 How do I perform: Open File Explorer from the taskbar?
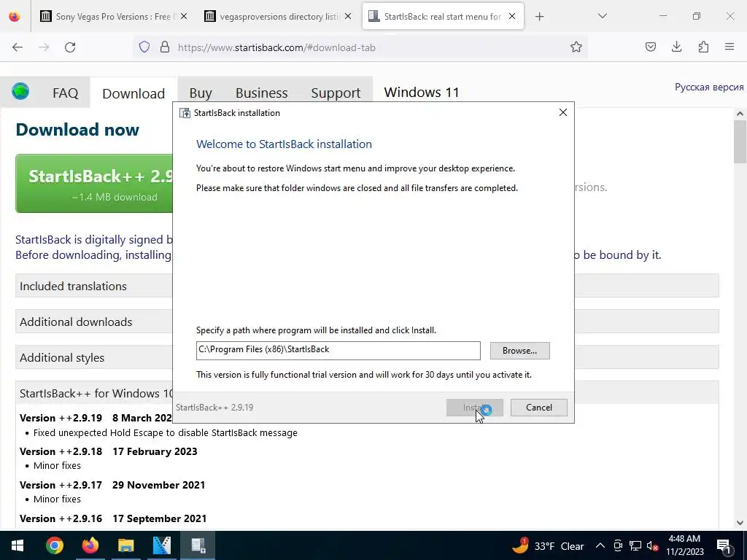click(x=126, y=545)
